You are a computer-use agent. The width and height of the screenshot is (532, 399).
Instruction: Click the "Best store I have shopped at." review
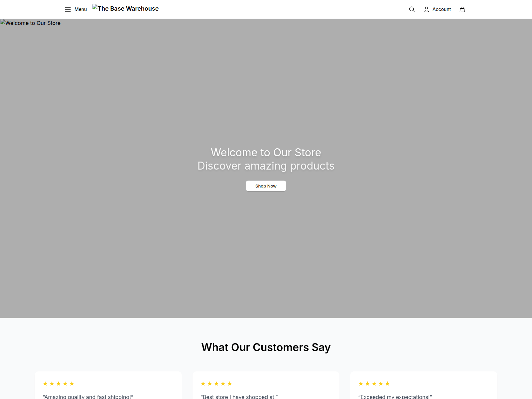pyautogui.click(x=239, y=396)
